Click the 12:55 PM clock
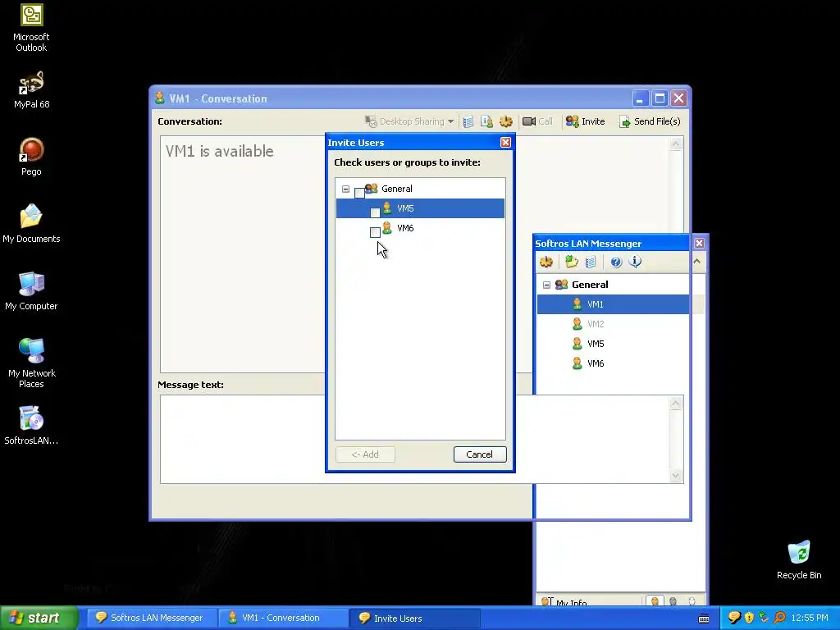 pyautogui.click(x=810, y=618)
